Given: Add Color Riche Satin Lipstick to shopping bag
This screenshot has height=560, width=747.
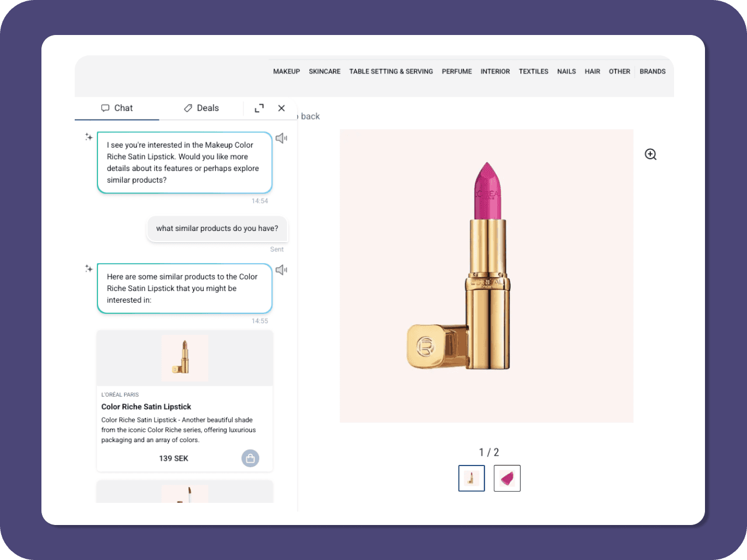Looking at the screenshot, I should pyautogui.click(x=250, y=459).
